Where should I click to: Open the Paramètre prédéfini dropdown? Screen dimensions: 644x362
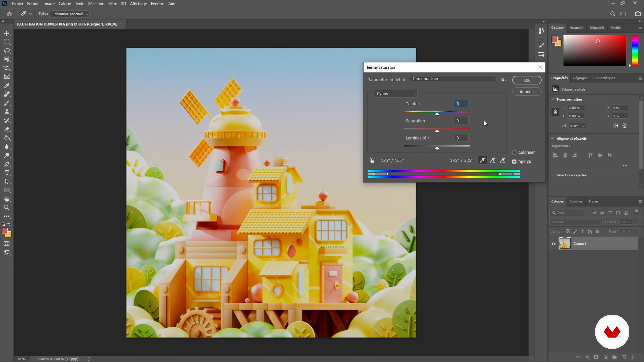453,79
